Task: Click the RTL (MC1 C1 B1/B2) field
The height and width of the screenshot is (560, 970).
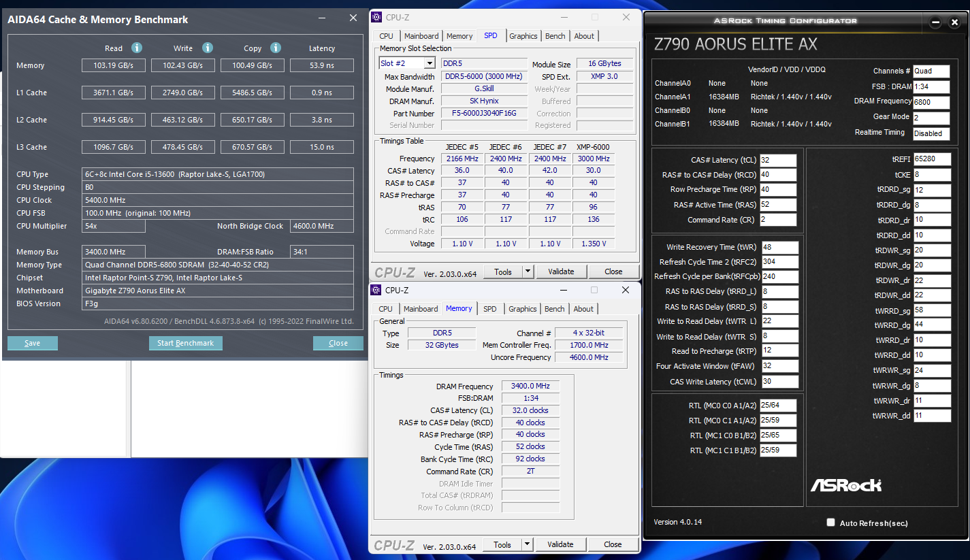Action: 778,450
